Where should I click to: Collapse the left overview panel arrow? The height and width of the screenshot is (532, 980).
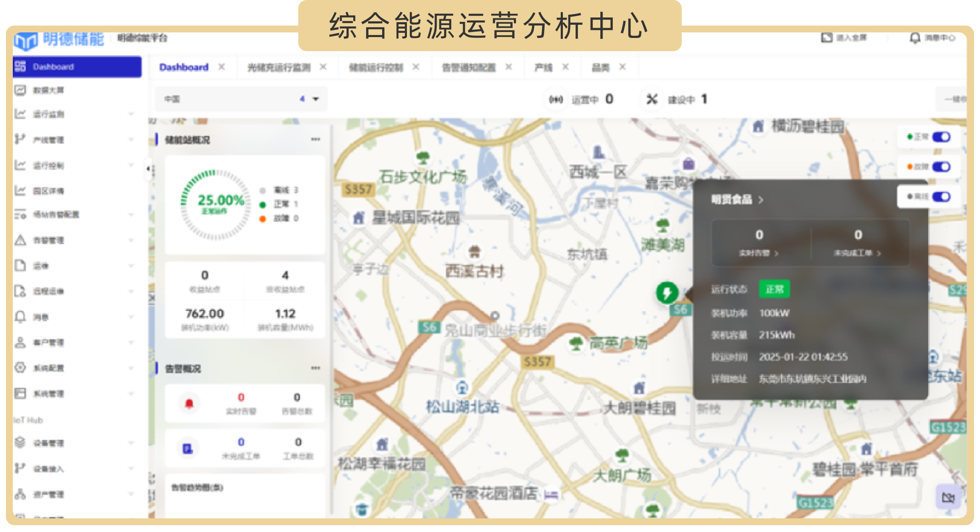pyautogui.click(x=148, y=169)
